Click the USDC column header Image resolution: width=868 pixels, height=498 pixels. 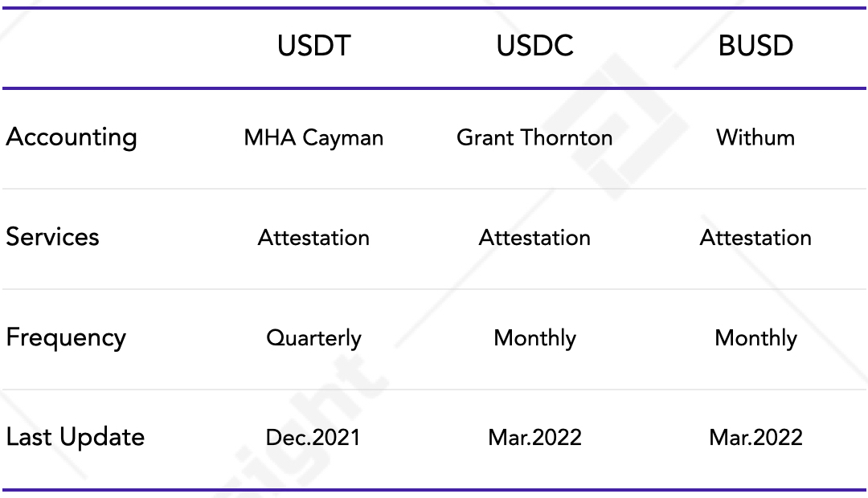[534, 45]
